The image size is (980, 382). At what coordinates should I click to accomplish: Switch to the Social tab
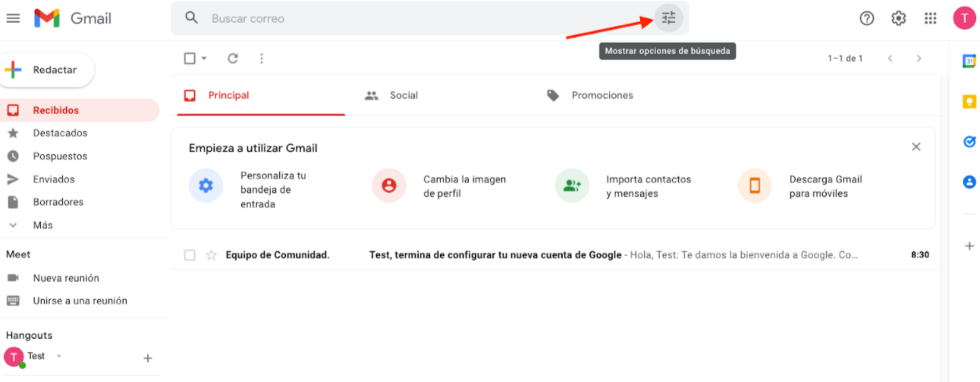pyautogui.click(x=403, y=96)
